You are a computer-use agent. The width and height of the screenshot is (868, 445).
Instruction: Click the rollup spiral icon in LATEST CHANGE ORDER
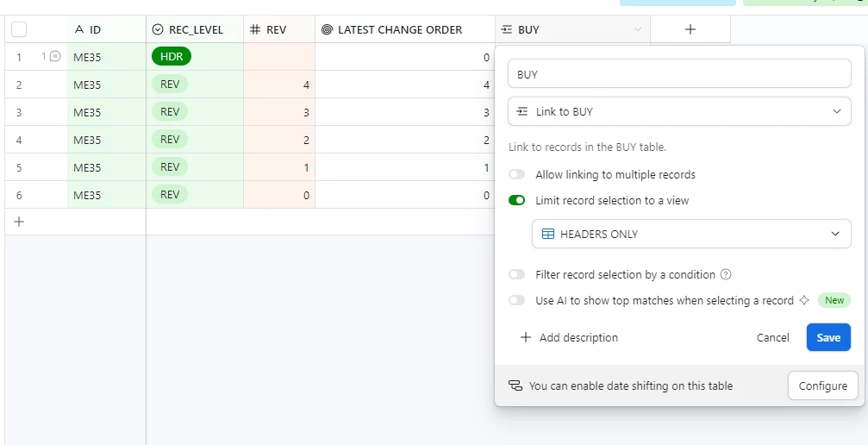coord(328,29)
